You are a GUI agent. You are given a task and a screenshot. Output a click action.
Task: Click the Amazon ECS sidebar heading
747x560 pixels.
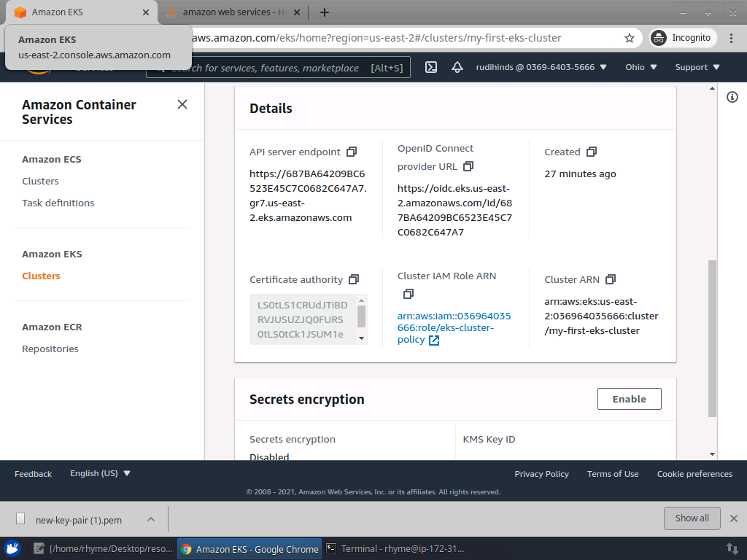[52, 160]
